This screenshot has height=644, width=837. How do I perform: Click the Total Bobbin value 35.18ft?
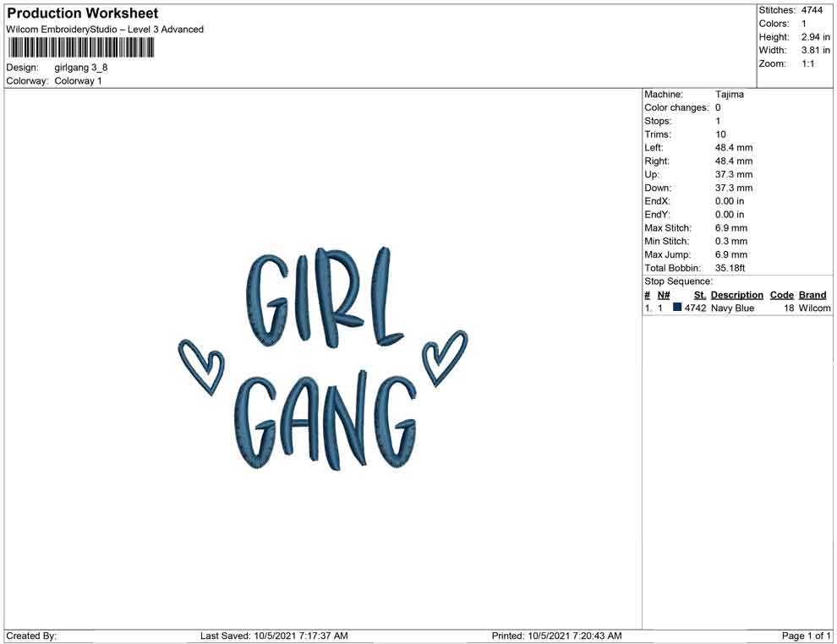(732, 268)
